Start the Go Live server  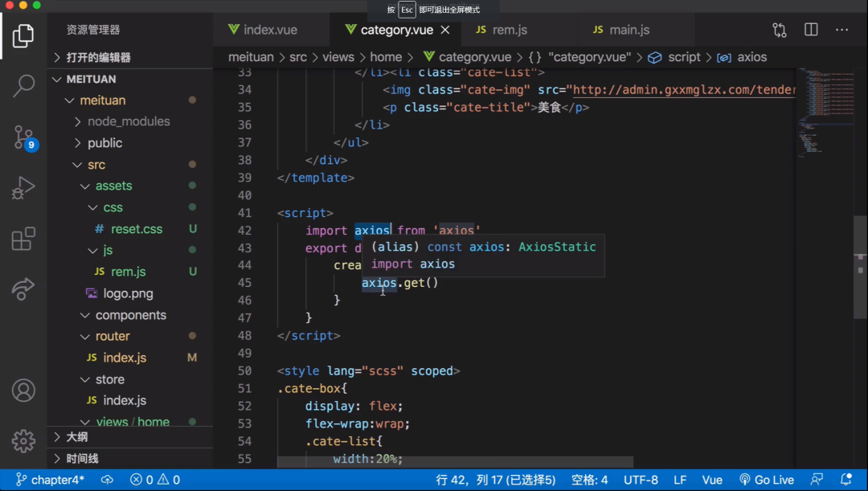point(767,480)
